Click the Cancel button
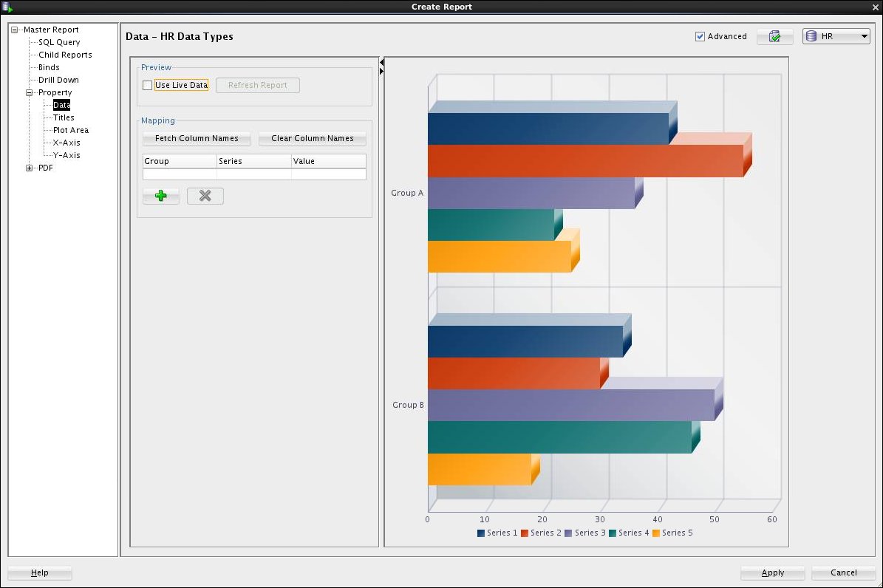Image resolution: width=883 pixels, height=588 pixels. point(844,572)
